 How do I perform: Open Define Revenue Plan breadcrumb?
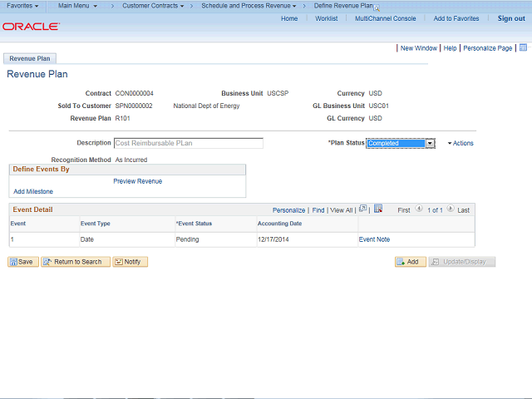(343, 6)
